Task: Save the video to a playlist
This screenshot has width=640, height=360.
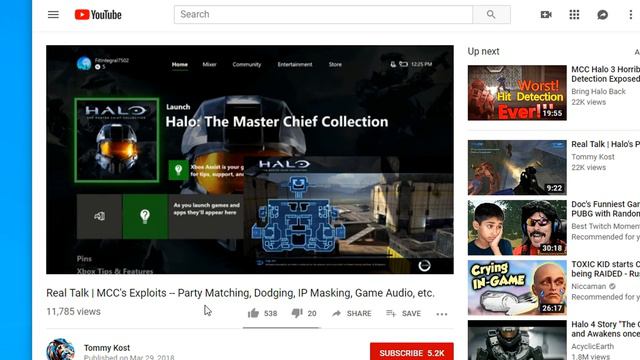Action: pos(403,313)
